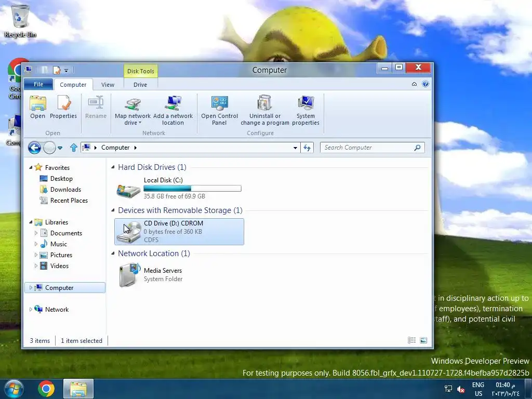Open System properties from ribbon

point(305,111)
